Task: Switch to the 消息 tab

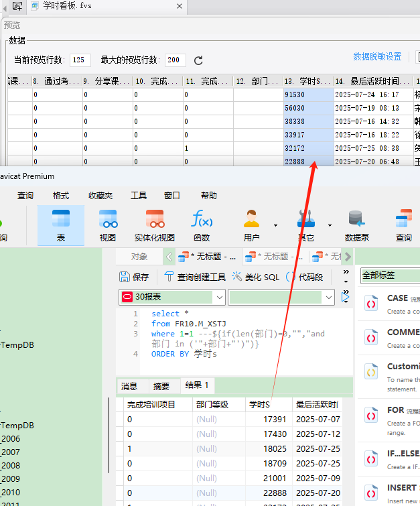Action: (129, 386)
